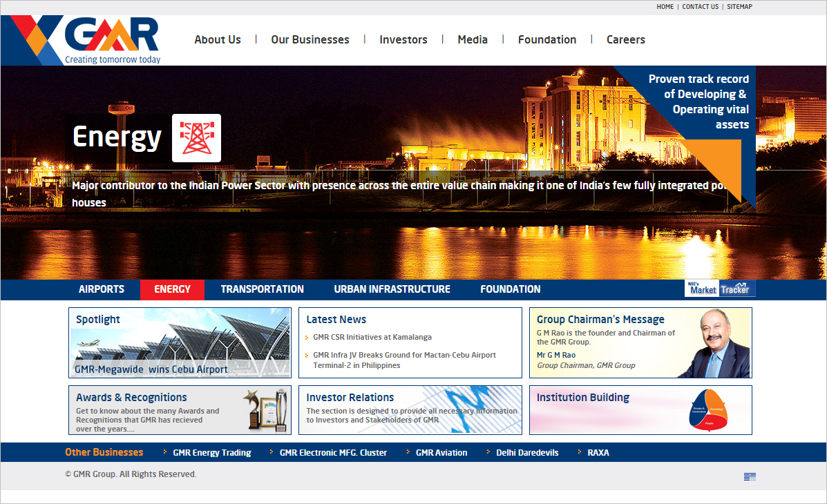Image resolution: width=827 pixels, height=504 pixels.
Task: Open the About Us menu
Action: [x=218, y=39]
